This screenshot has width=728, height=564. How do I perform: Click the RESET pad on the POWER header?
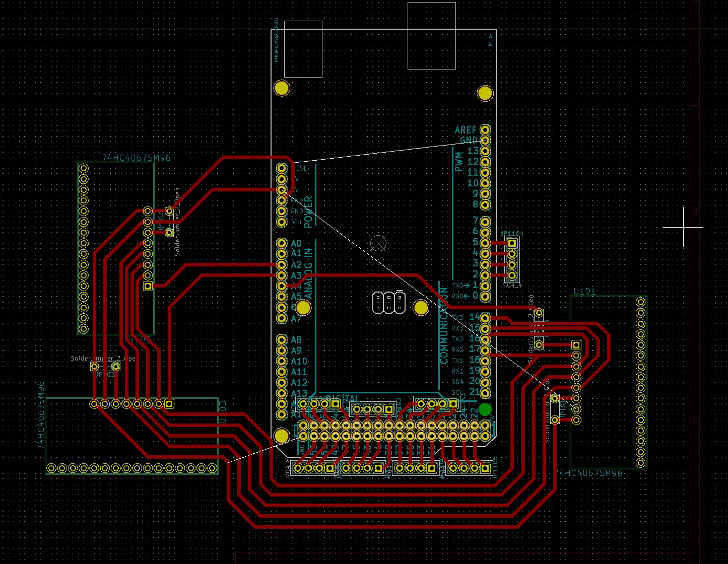[x=281, y=169]
